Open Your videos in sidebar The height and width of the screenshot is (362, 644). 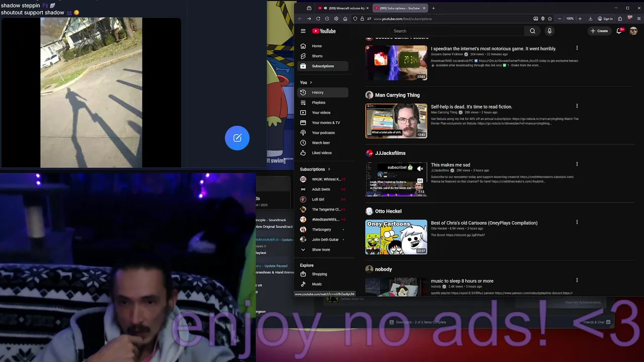tap(323, 113)
